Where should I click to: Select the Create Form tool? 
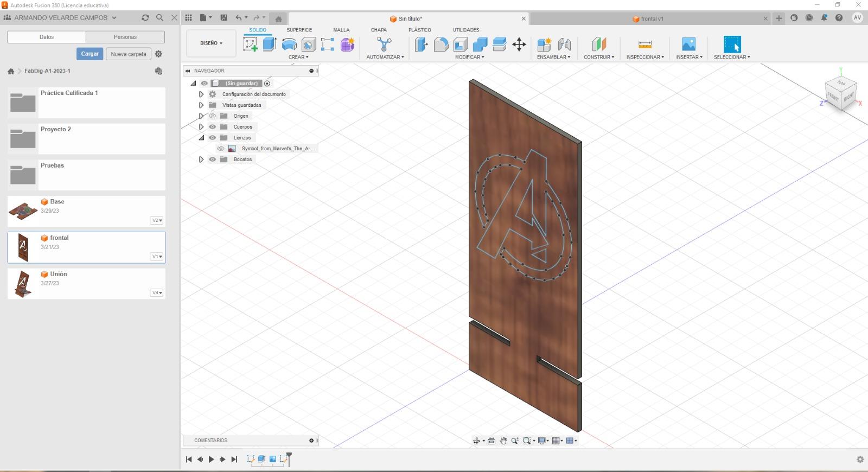(347, 44)
